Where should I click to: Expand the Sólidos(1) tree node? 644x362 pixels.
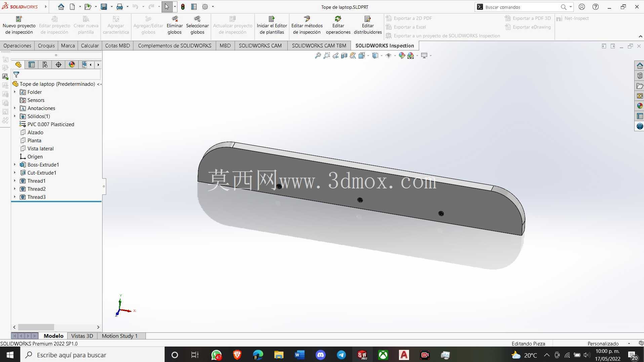(15, 116)
